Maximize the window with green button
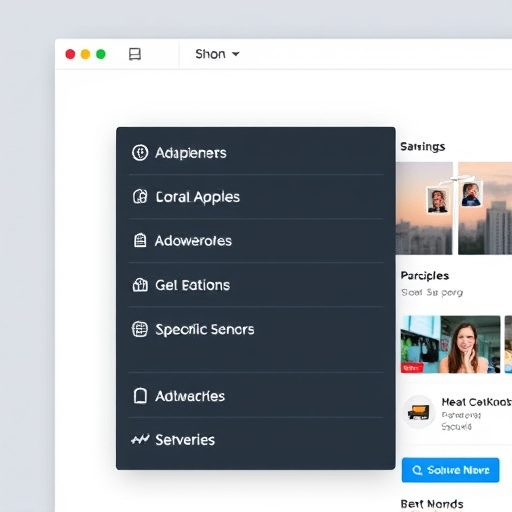512x512 pixels. (101, 54)
